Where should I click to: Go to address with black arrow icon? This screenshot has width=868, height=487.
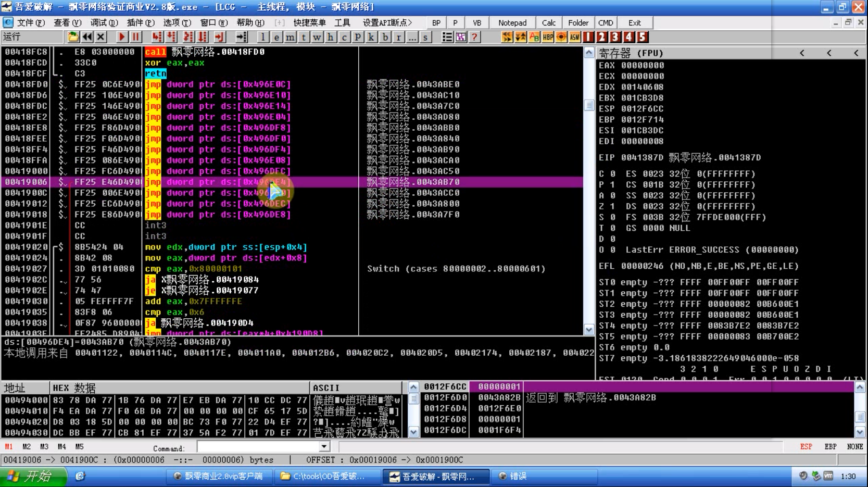[242, 37]
